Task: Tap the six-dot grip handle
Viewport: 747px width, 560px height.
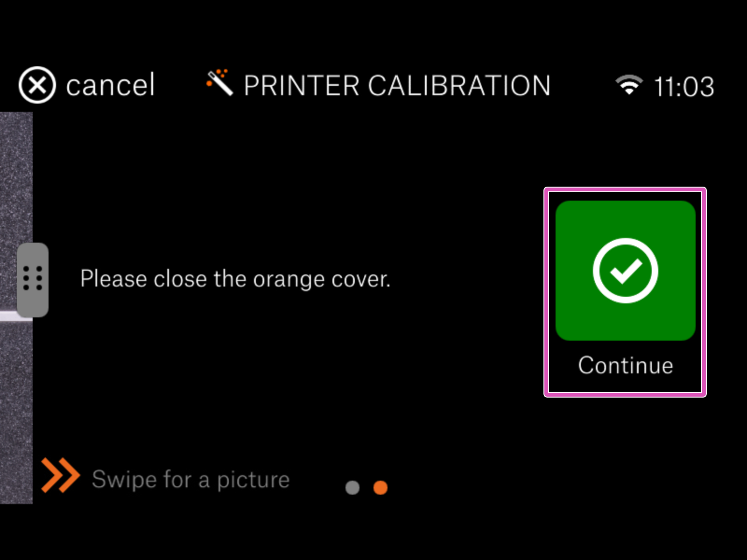Action: (33, 280)
